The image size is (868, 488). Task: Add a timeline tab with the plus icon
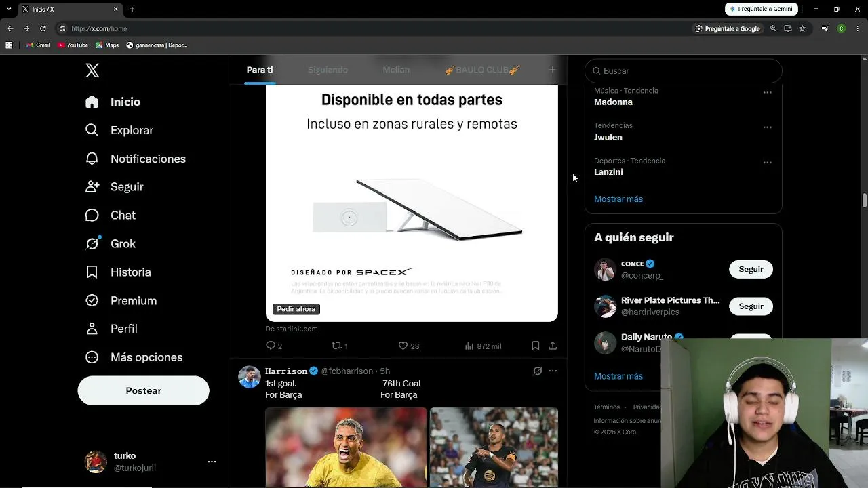[552, 70]
